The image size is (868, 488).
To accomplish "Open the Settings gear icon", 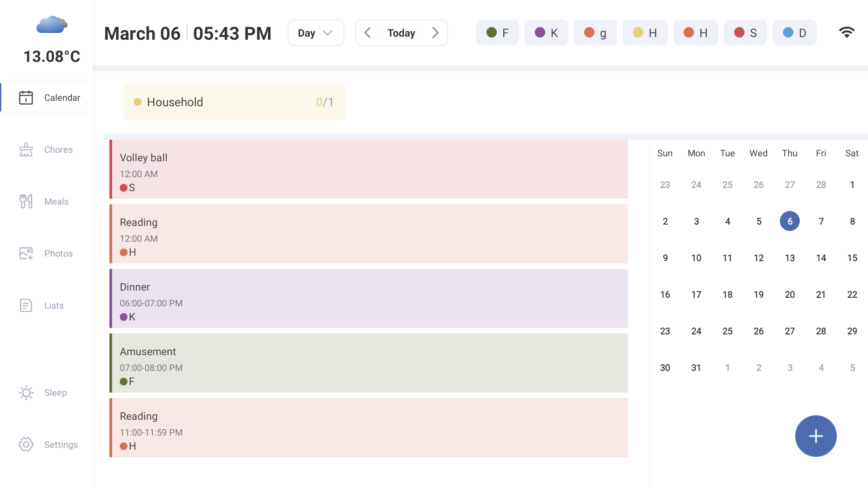I will pos(26,445).
